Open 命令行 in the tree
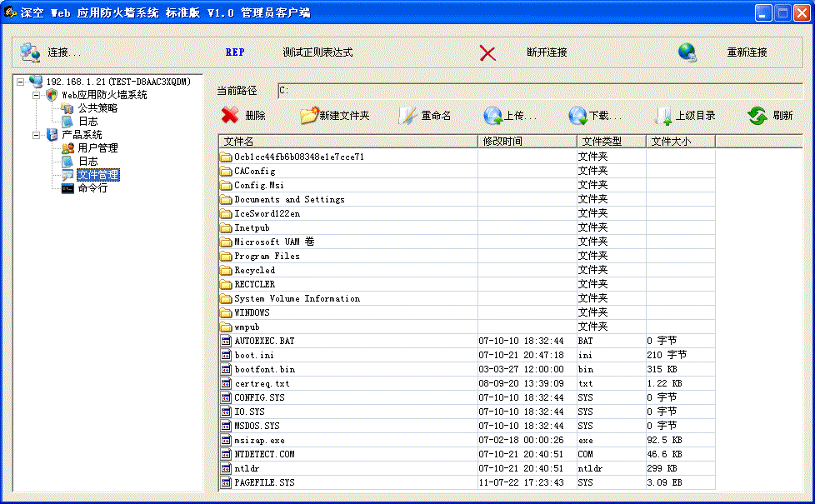The height and width of the screenshot is (504, 815). click(x=92, y=188)
